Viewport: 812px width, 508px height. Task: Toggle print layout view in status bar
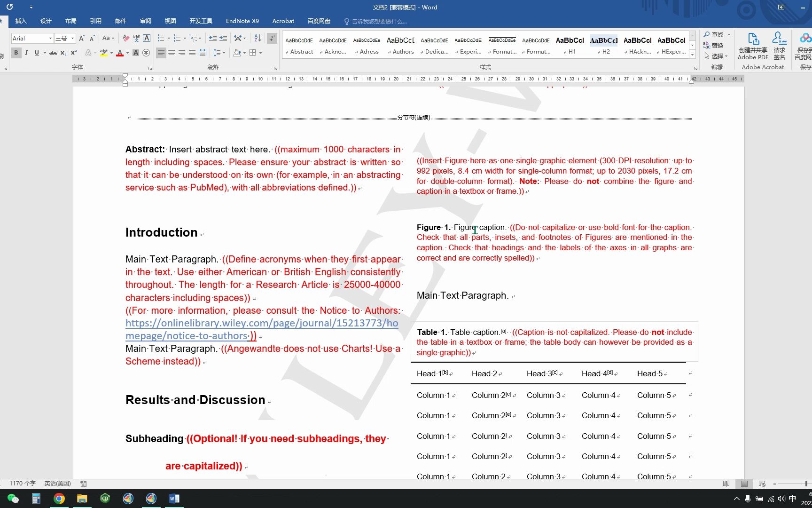click(x=744, y=484)
